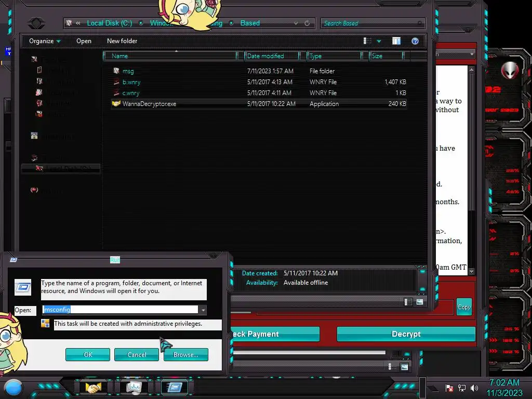Switch to WannaDecryptor handshake taskbar icon
Image resolution: width=532 pixels, height=399 pixels.
click(93, 388)
